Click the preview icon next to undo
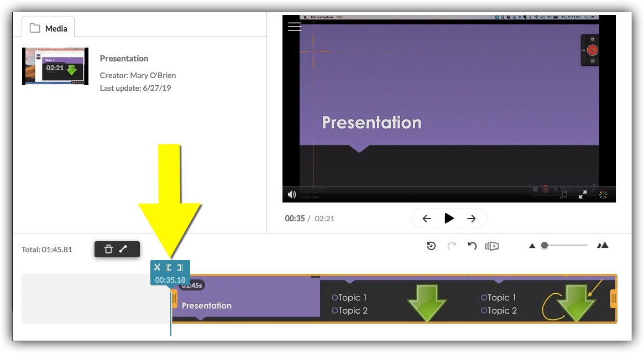Image resolution: width=644 pixels, height=353 pixels. (x=492, y=246)
